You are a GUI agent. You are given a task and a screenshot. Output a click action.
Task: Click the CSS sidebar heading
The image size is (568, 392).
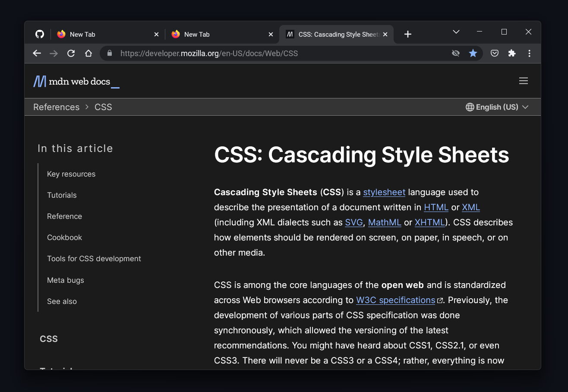[49, 339]
